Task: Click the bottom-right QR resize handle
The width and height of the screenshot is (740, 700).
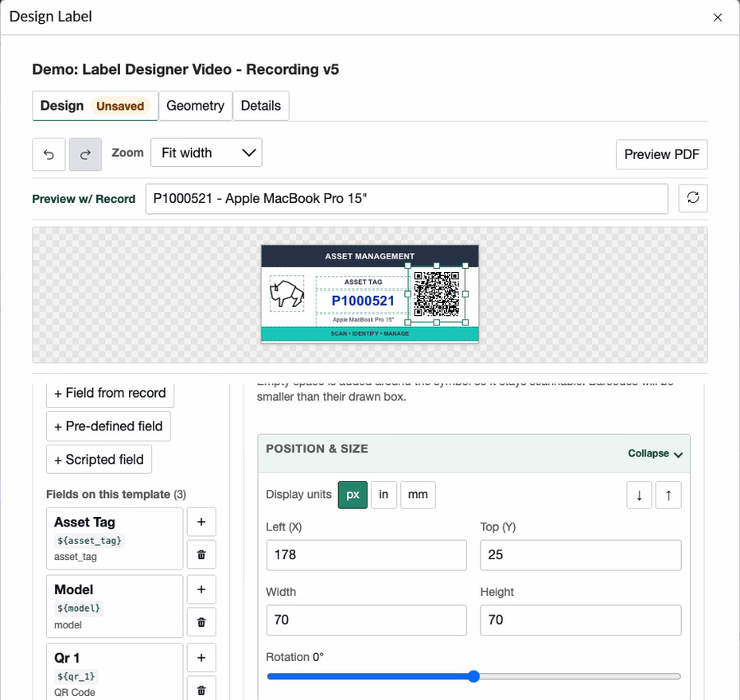Action: tap(465, 323)
